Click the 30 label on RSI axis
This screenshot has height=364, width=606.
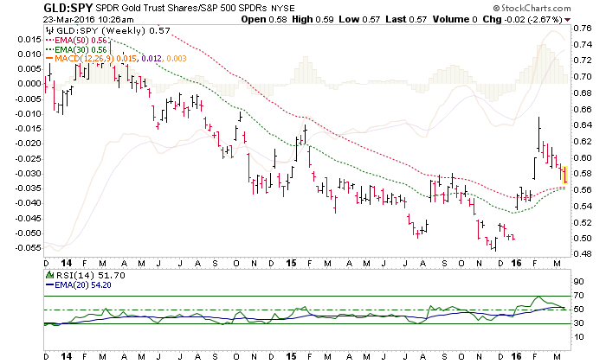pyautogui.click(x=578, y=323)
